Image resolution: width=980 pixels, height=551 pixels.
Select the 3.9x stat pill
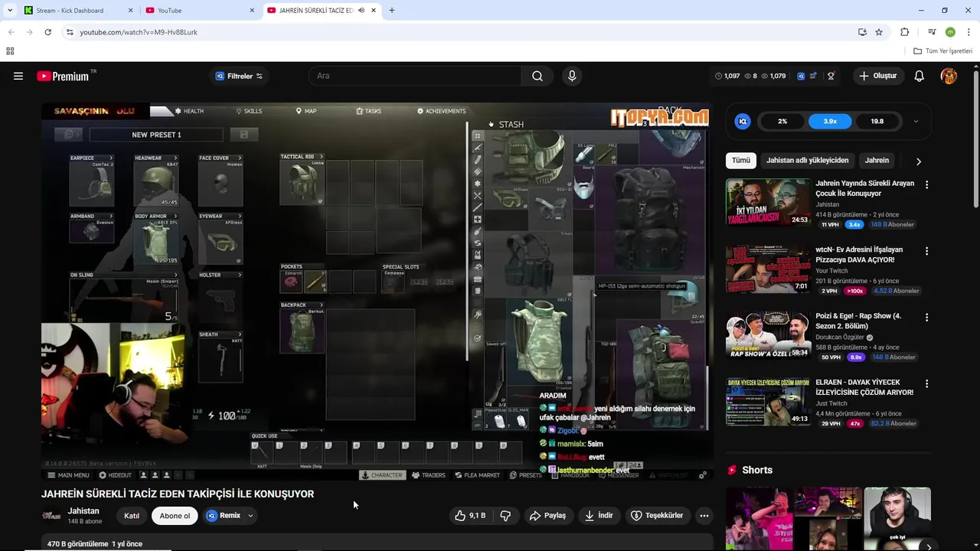(830, 121)
